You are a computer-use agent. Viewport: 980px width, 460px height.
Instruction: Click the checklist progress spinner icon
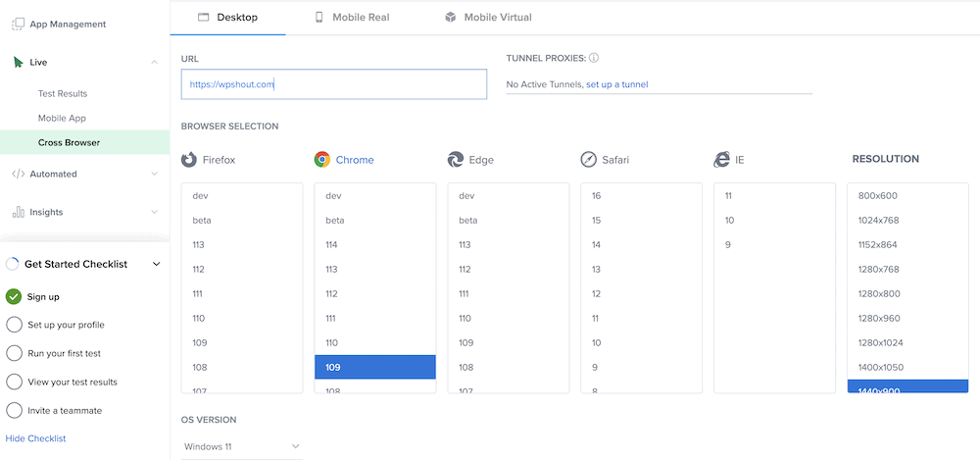click(x=12, y=264)
